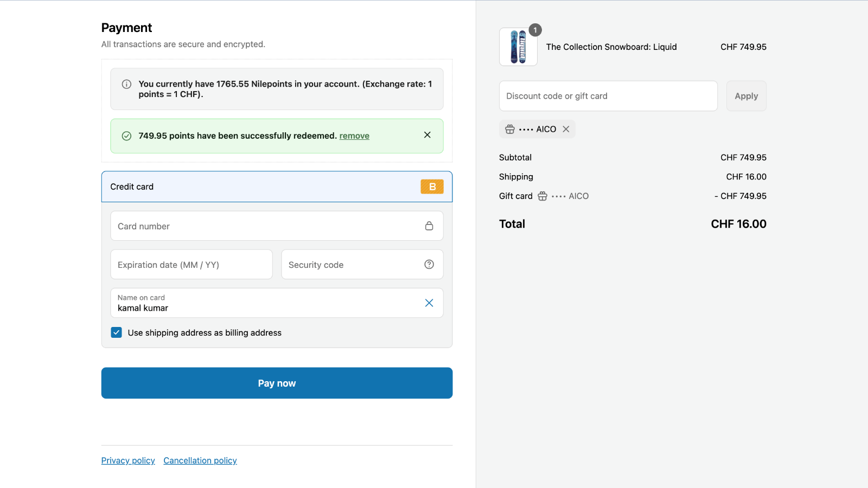The width and height of the screenshot is (868, 488).
Task: Dismiss the points redeemed success banner
Action: (427, 135)
